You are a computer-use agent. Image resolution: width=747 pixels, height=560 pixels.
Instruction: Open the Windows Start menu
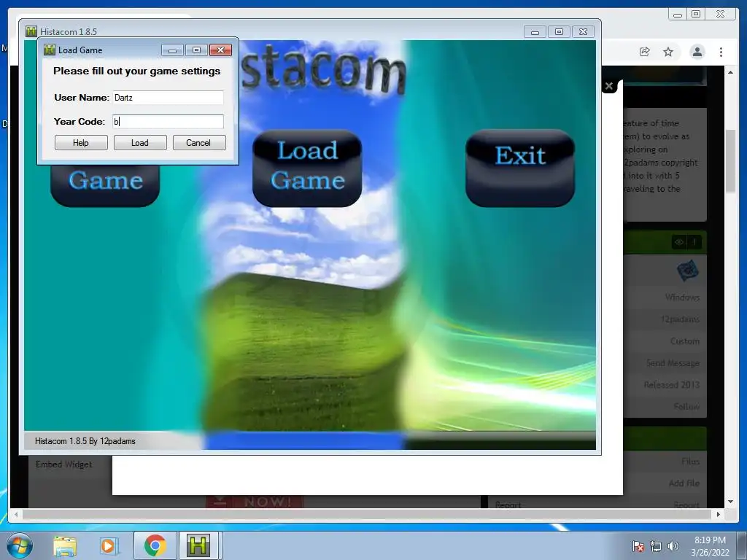(20, 545)
